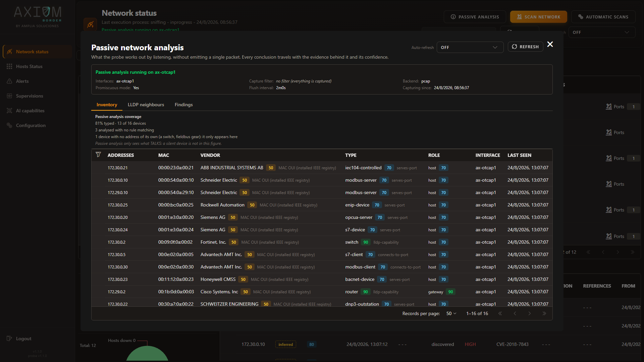Click the gateway role cell for Cisco
This screenshot has height=362, width=644.
[435, 292]
